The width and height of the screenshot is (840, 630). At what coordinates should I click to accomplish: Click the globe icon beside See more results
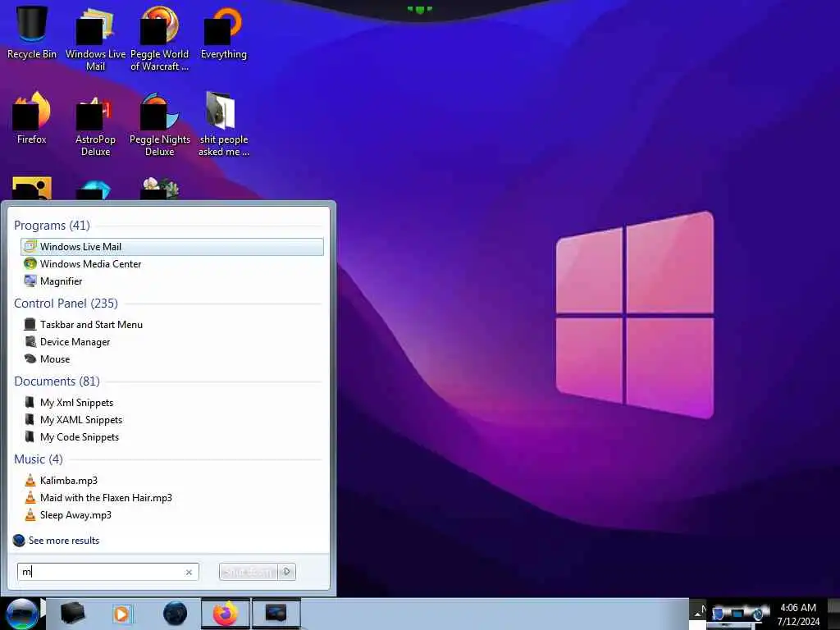(19, 540)
